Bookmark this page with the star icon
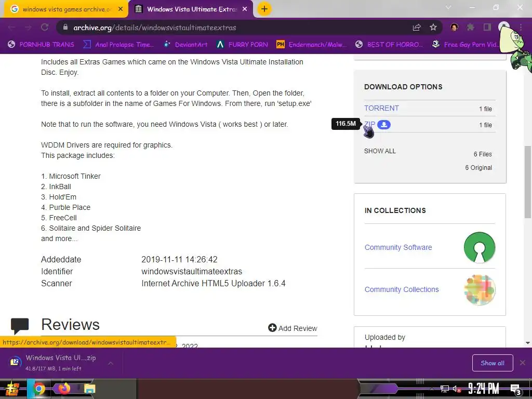 (433, 28)
